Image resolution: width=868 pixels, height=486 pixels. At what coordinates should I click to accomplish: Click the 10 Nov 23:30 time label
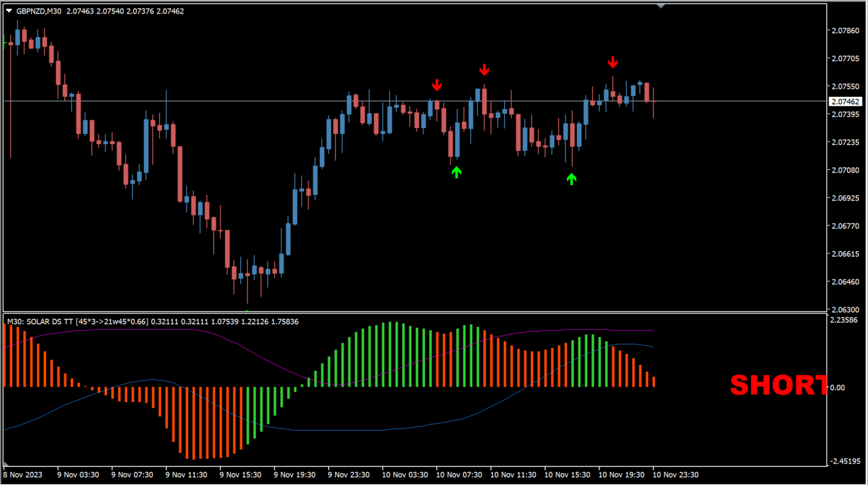click(x=675, y=474)
